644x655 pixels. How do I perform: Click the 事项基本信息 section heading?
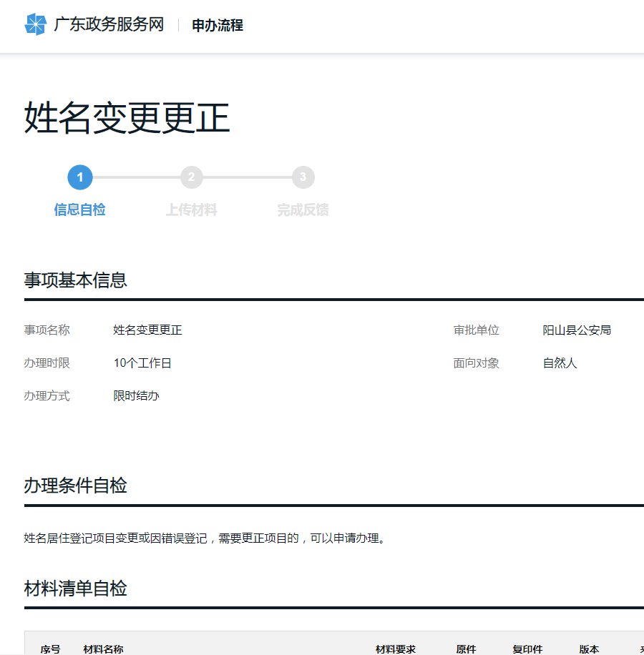tap(76, 280)
